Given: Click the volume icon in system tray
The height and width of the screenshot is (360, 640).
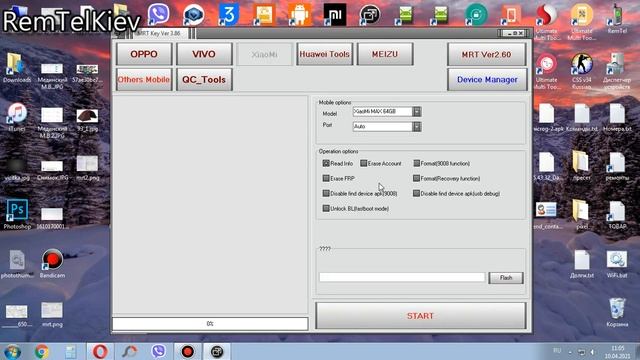Looking at the screenshot, I should point(593,351).
